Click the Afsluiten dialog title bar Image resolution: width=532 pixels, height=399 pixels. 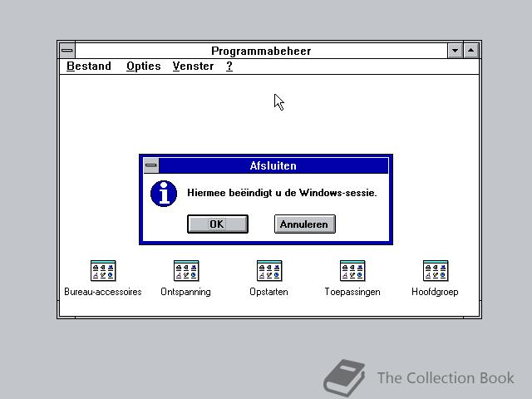point(273,165)
